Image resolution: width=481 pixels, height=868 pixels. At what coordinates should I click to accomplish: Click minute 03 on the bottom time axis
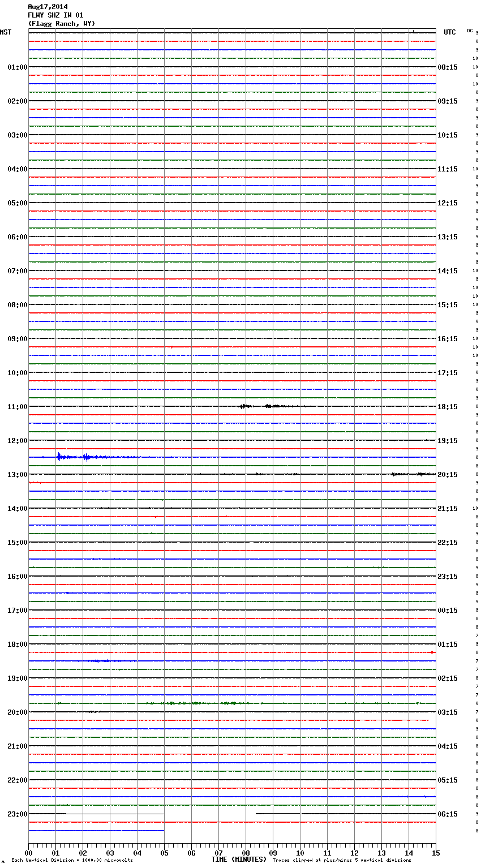click(x=110, y=853)
